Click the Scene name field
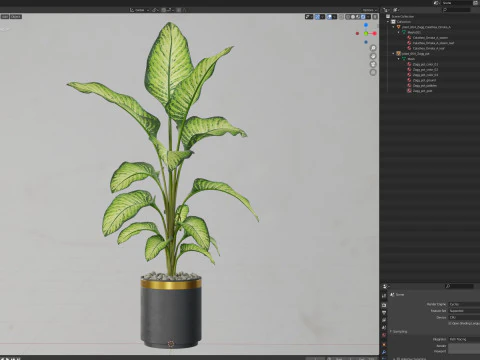Screen dimensions: 480x360 (x=456, y=3)
